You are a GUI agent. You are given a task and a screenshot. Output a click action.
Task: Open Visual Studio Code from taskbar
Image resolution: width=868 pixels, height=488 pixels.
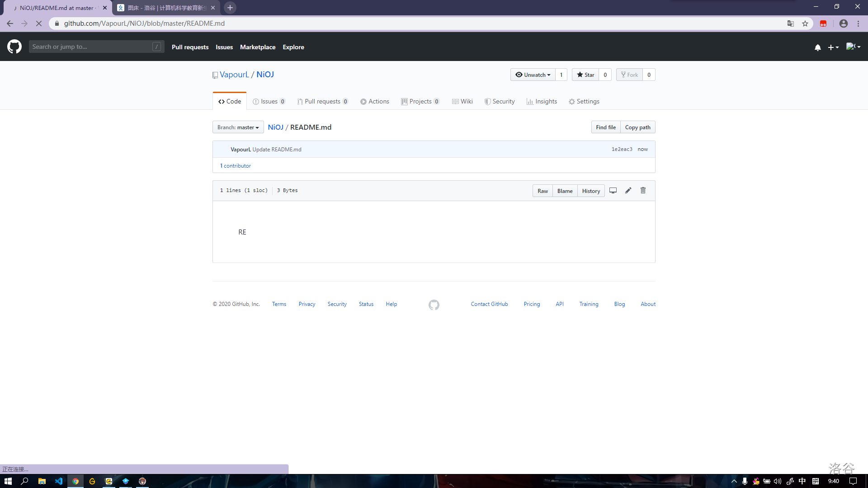[59, 481]
